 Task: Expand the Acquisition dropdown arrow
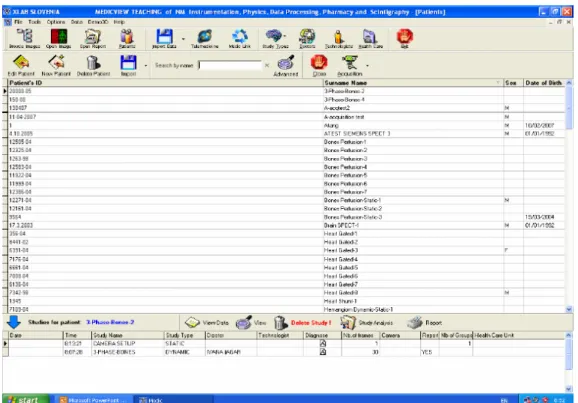pos(367,66)
